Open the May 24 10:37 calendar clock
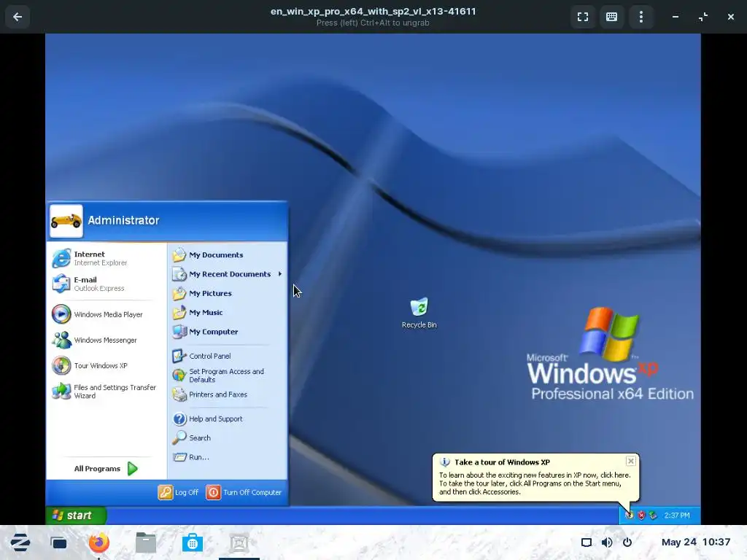Image resolution: width=747 pixels, height=560 pixels. 695,542
